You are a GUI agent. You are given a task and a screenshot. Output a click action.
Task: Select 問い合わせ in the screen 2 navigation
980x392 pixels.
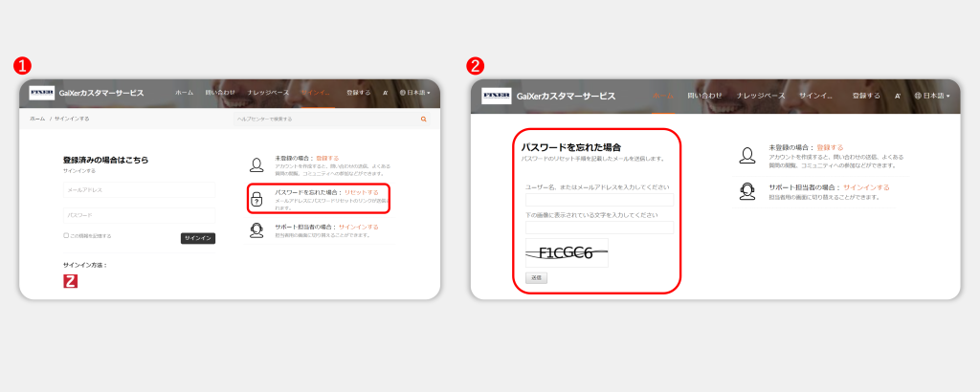pyautogui.click(x=705, y=96)
